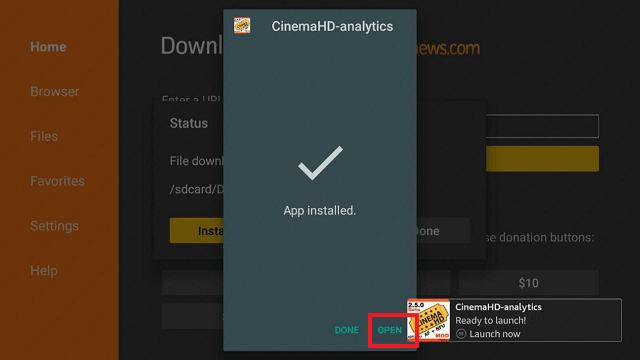Image resolution: width=640 pixels, height=360 pixels.
Task: Click the menu-button icon beside Launch now
Action: (461, 334)
